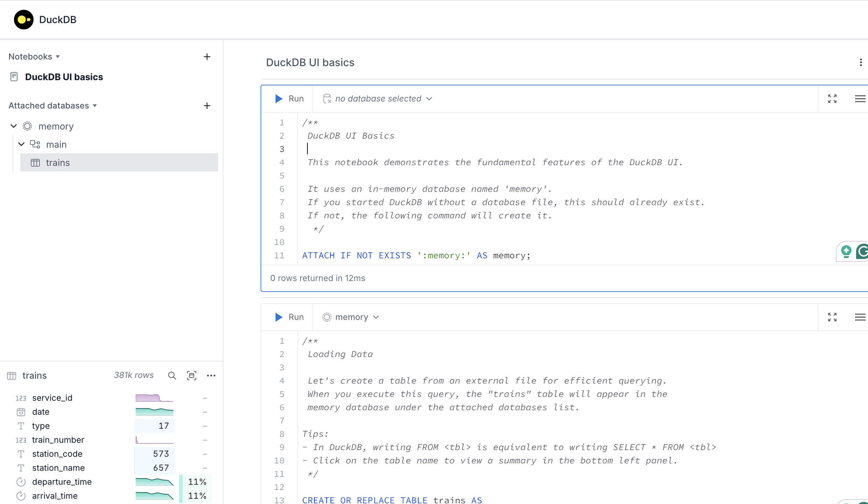Screen dimensions: 868x504
Task: Run the first notebook cell
Action: pyautogui.click(x=289, y=99)
